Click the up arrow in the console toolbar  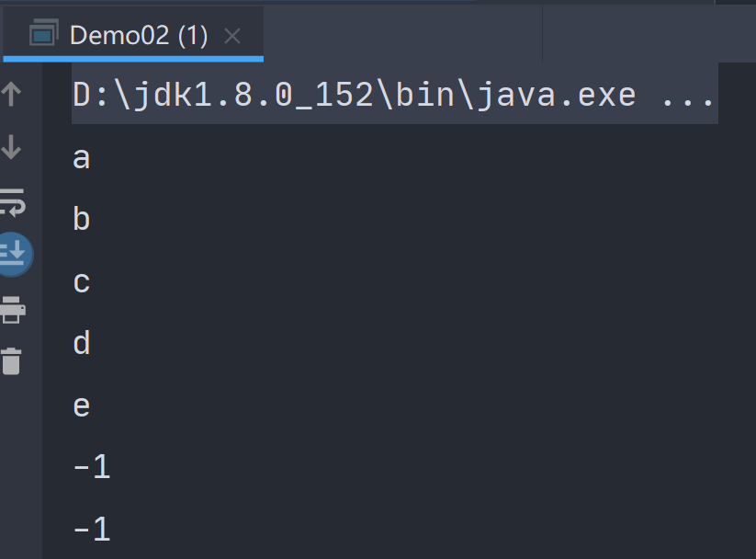click(12, 93)
